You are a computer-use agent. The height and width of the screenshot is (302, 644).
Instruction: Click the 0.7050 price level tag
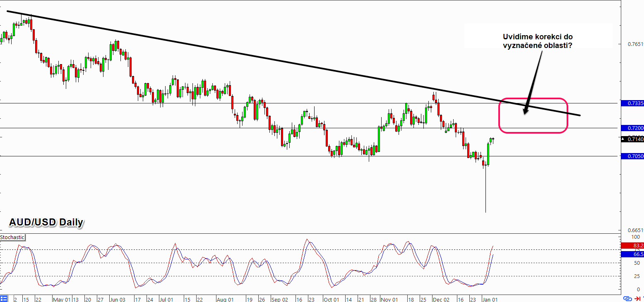point(632,156)
